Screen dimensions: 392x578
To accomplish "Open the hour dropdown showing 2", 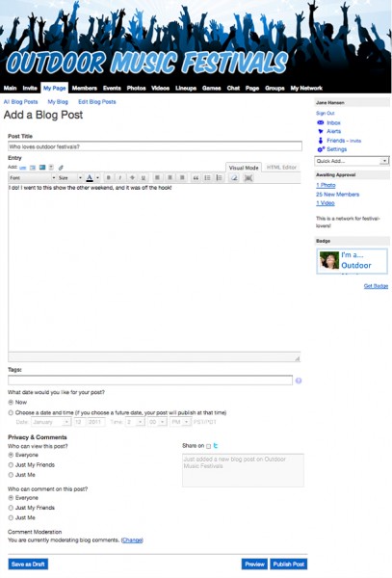I will [135, 422].
